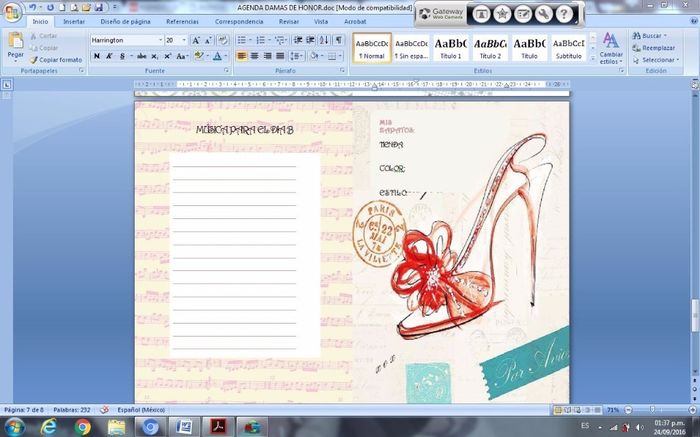Apply the Título 1 style
700x437 pixels.
click(451, 47)
